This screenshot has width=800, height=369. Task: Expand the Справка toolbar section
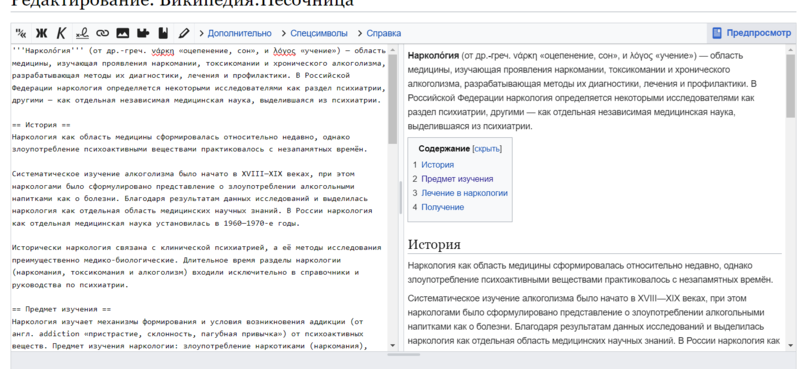(x=380, y=33)
